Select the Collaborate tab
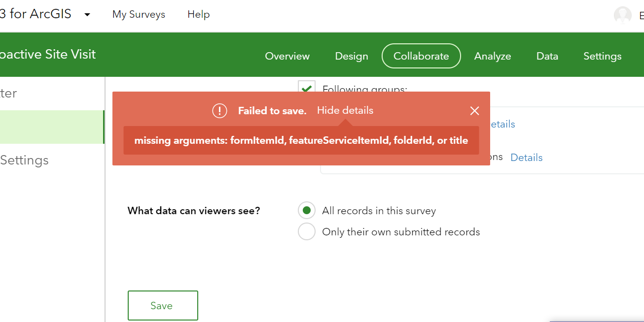The height and width of the screenshot is (322, 644). pyautogui.click(x=421, y=56)
